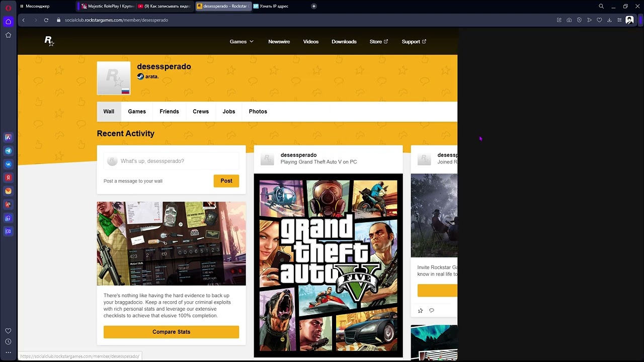Screen dimensions: 644x362
Task: Open the ad blocker shield icon
Action: click(x=579, y=20)
